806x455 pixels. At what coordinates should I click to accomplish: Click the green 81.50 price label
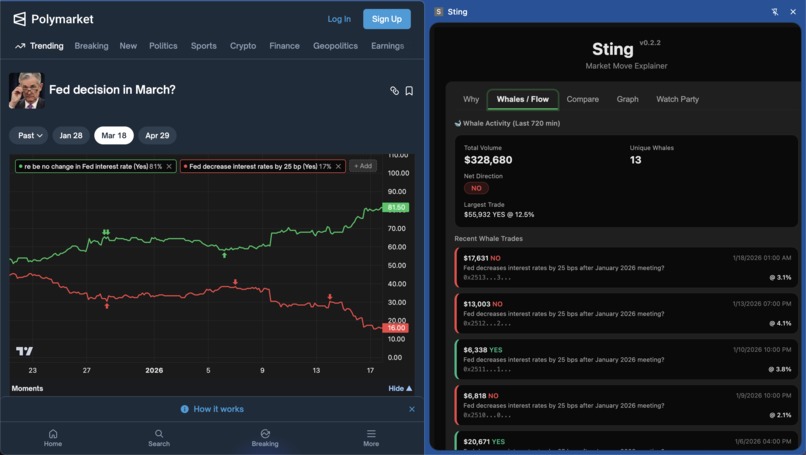point(396,207)
